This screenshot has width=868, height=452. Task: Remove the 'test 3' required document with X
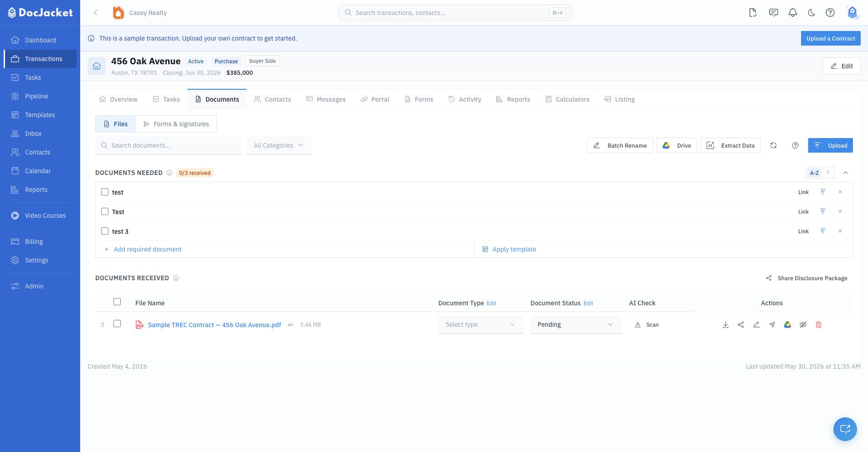coord(840,231)
